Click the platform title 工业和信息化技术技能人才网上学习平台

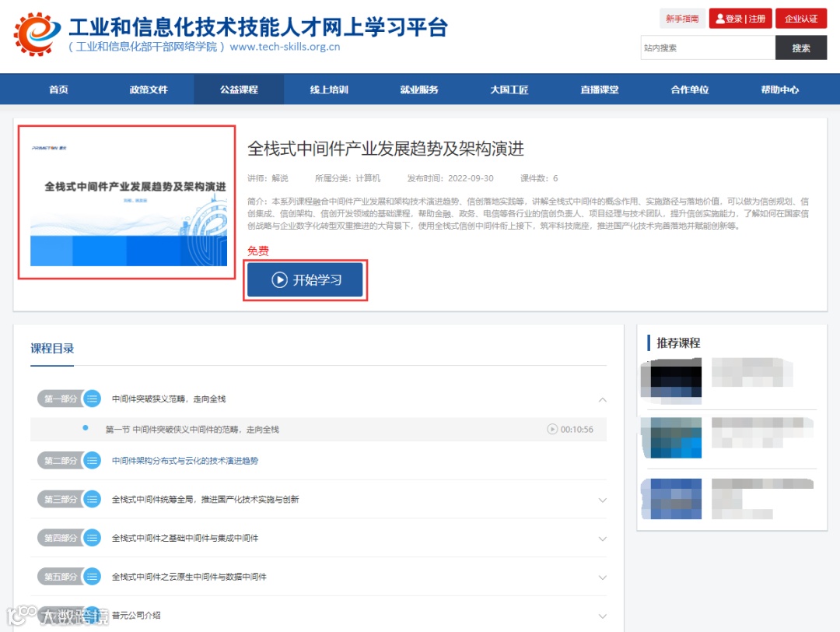pos(259,26)
